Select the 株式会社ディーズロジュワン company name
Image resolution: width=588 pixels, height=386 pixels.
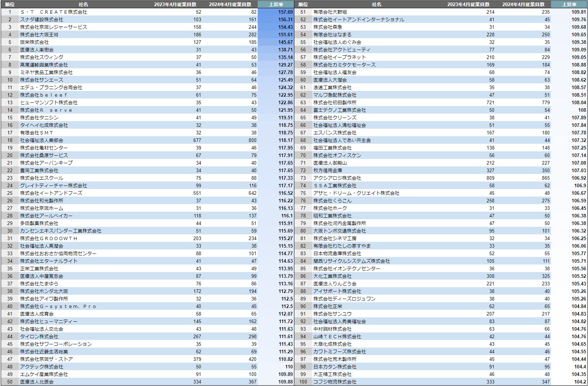344,299
